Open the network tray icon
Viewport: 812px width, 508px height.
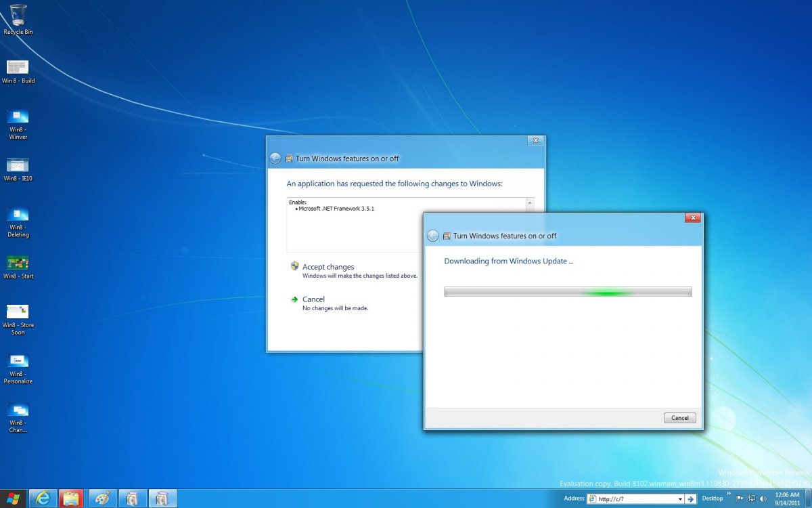pos(751,499)
